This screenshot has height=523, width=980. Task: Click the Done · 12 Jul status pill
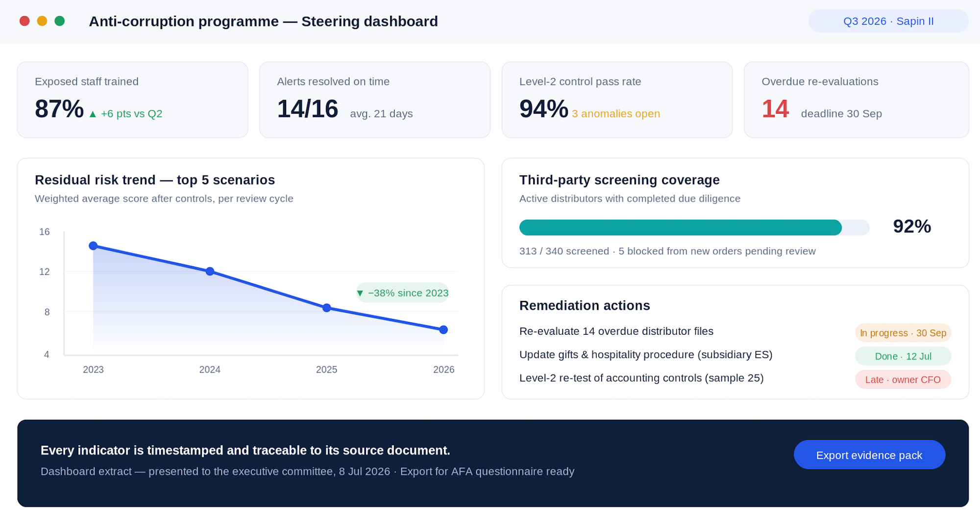click(x=903, y=356)
